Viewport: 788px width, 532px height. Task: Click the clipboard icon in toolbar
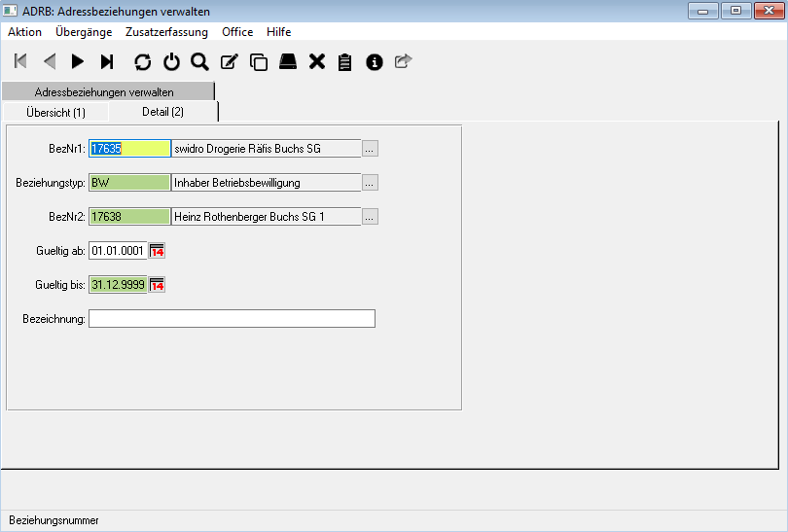[344, 62]
